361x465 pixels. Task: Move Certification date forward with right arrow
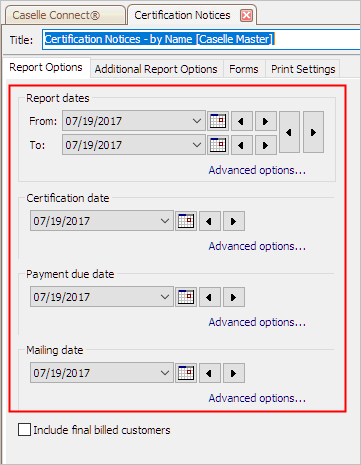pos(234,221)
